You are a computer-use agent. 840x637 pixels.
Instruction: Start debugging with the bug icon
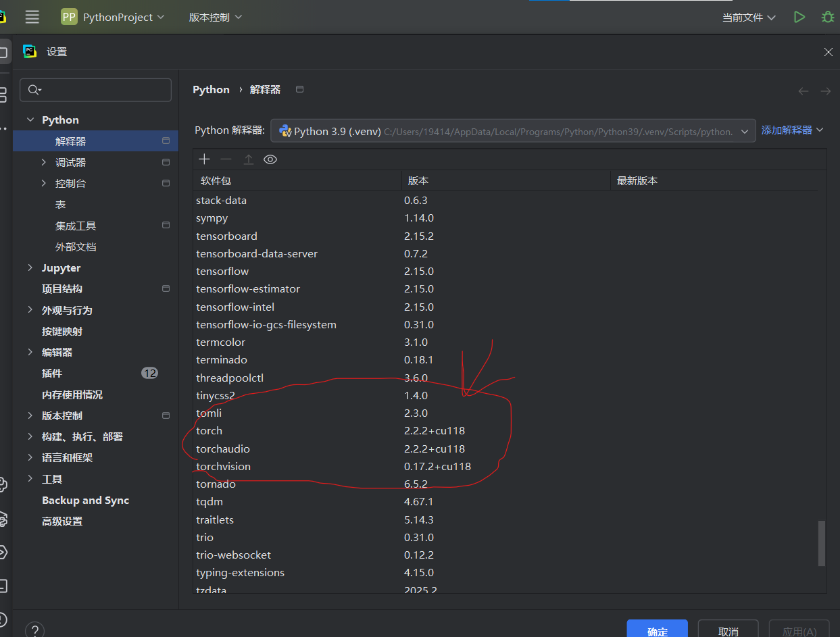[828, 17]
